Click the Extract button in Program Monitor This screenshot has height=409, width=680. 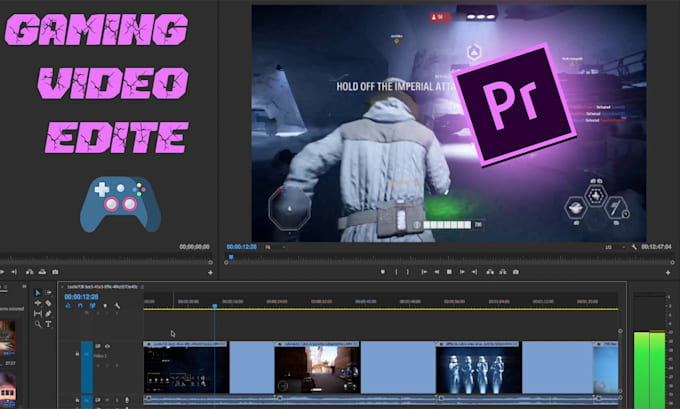pos(503,272)
